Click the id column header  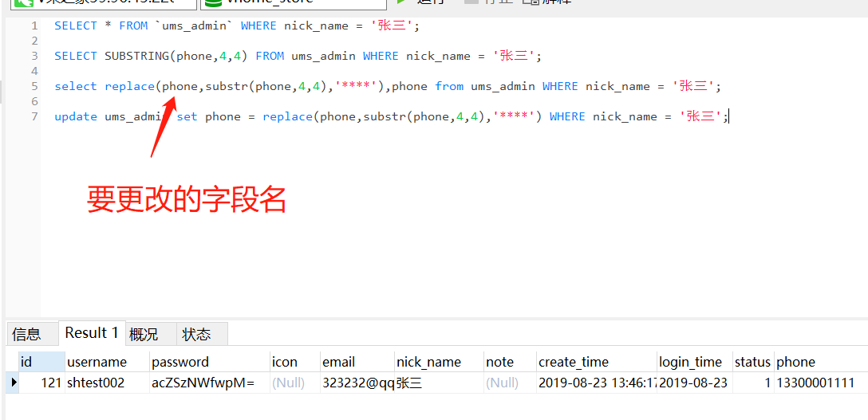pyautogui.click(x=41, y=362)
